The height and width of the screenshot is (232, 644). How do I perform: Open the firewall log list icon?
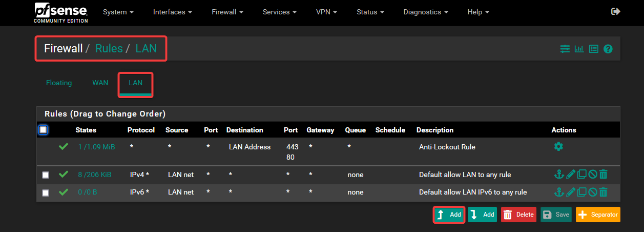point(593,49)
